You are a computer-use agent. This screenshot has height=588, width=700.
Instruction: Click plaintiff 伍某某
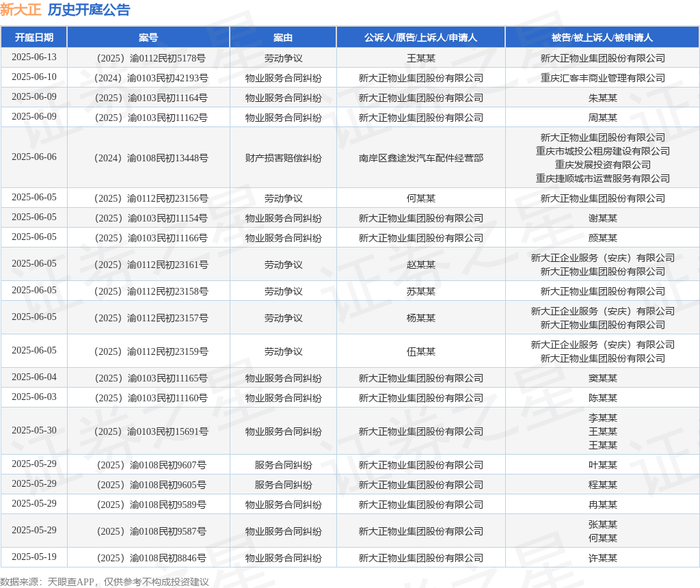(x=420, y=351)
